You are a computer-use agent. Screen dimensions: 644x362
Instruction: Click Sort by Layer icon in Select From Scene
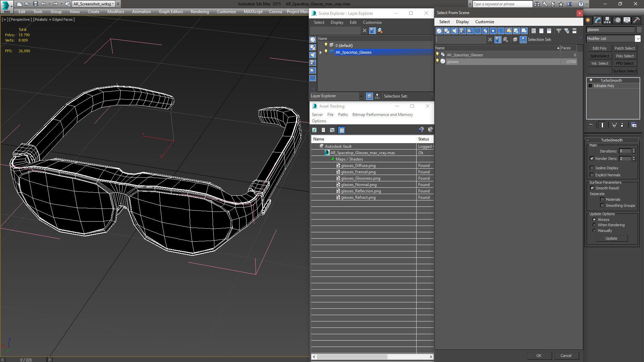515,40
